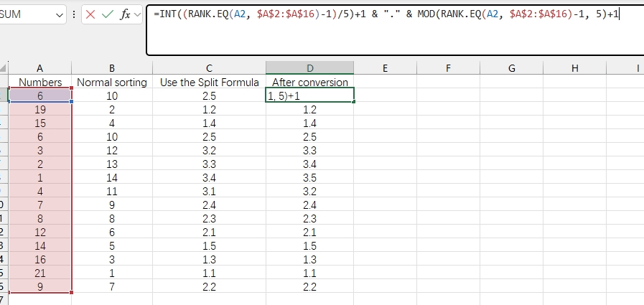
Task: Click the editing cell showing '1, 5)+1'
Action: (x=309, y=95)
